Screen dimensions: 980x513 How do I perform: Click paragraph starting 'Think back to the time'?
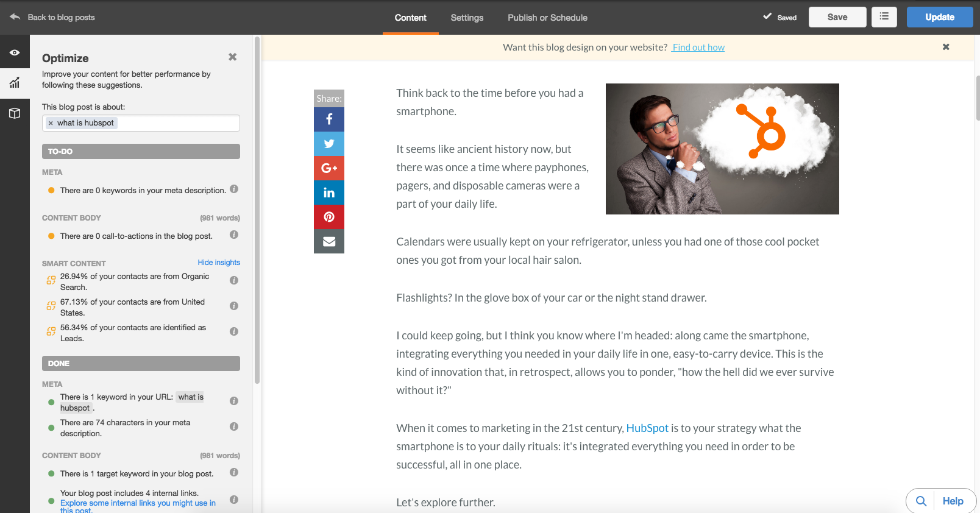click(489, 102)
